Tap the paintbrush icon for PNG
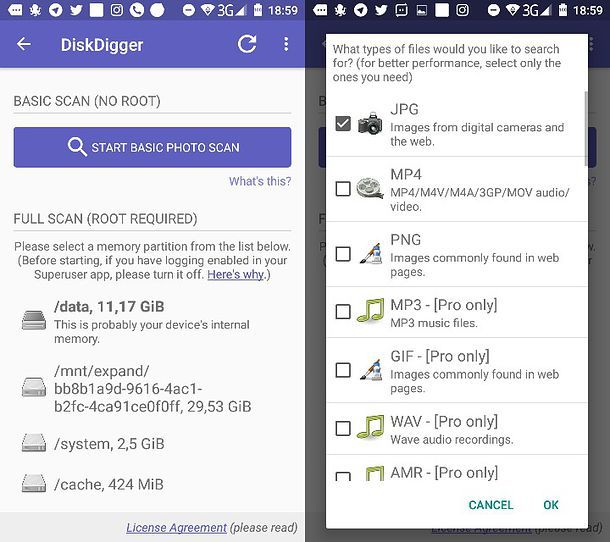This screenshot has width=610, height=542. tap(370, 254)
